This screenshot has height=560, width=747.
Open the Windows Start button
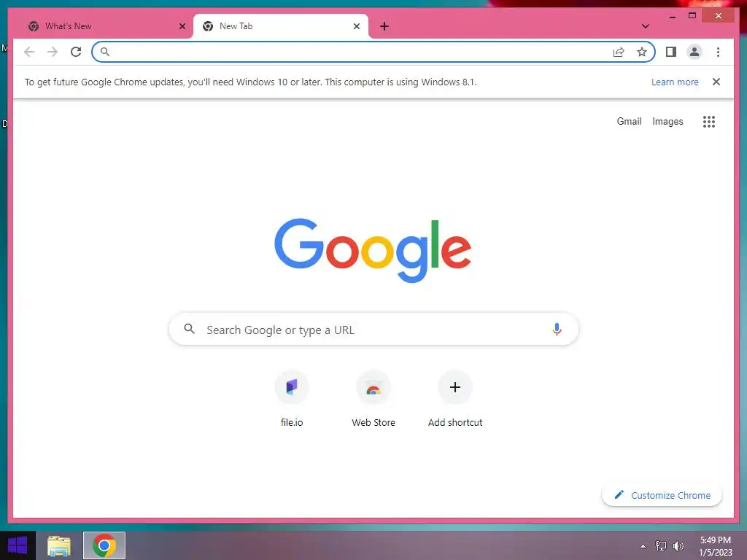[x=18, y=545]
